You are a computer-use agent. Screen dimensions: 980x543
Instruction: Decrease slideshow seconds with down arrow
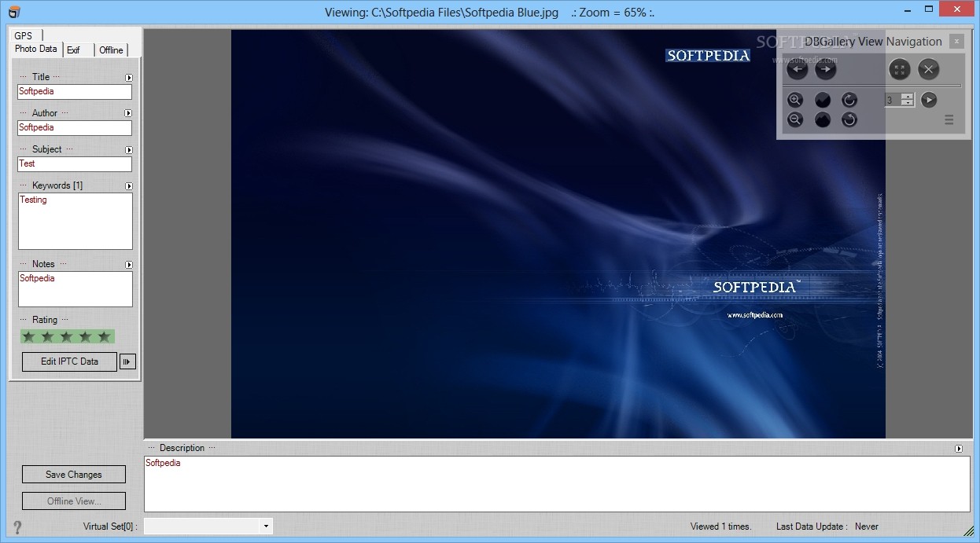coord(908,103)
